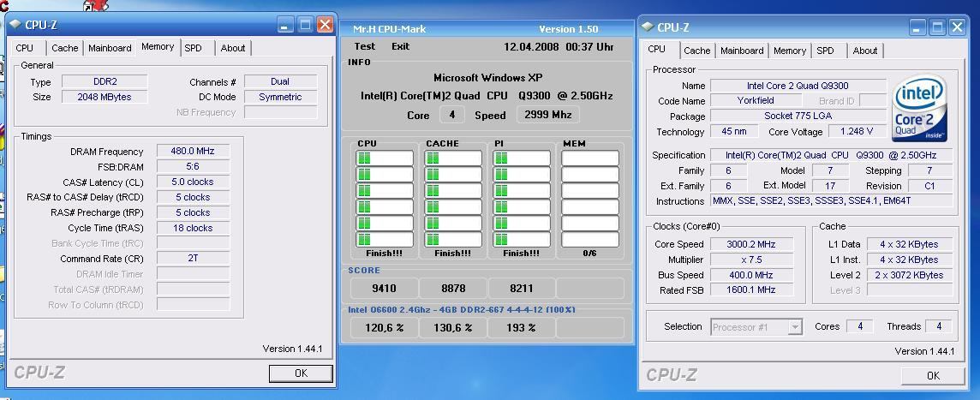Click Command Rate 2T field
980x400 pixels.
[x=193, y=258]
